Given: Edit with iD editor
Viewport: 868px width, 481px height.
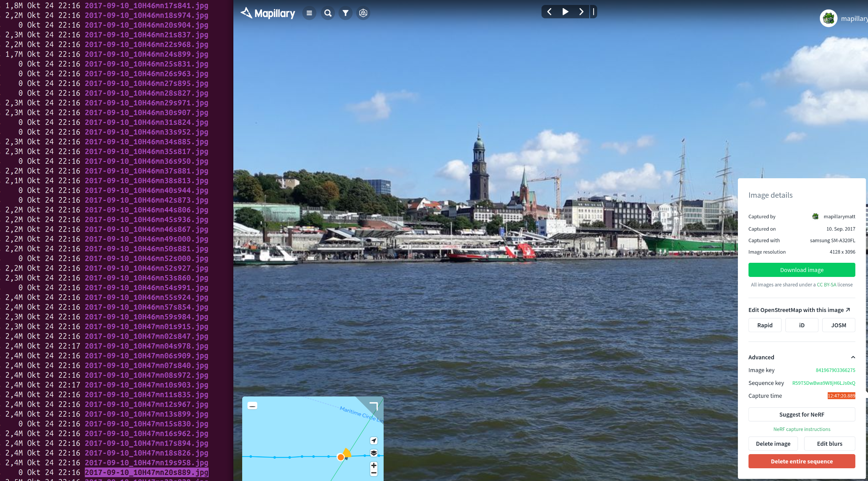Looking at the screenshot, I should (802, 325).
